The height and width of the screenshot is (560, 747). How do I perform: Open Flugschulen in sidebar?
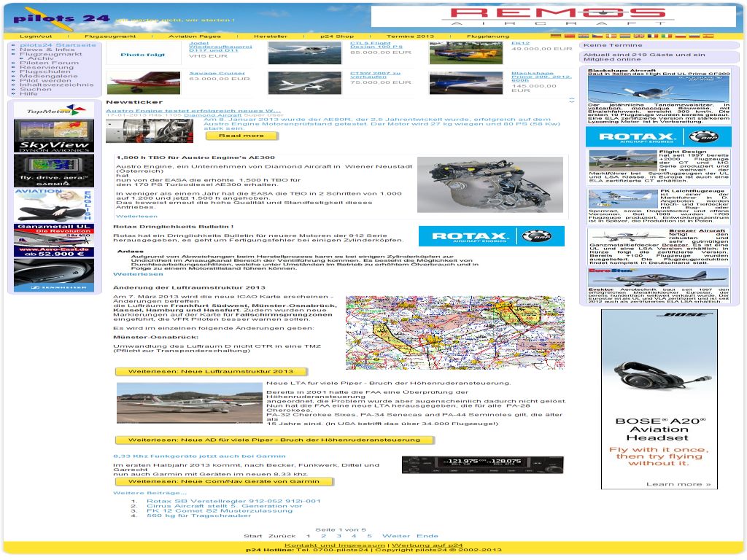[45, 71]
